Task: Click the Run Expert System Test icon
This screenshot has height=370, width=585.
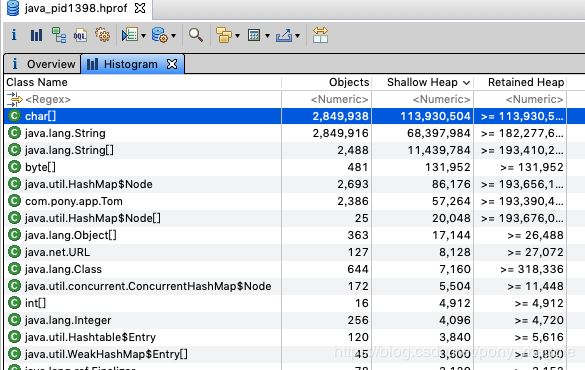Action: tap(130, 35)
